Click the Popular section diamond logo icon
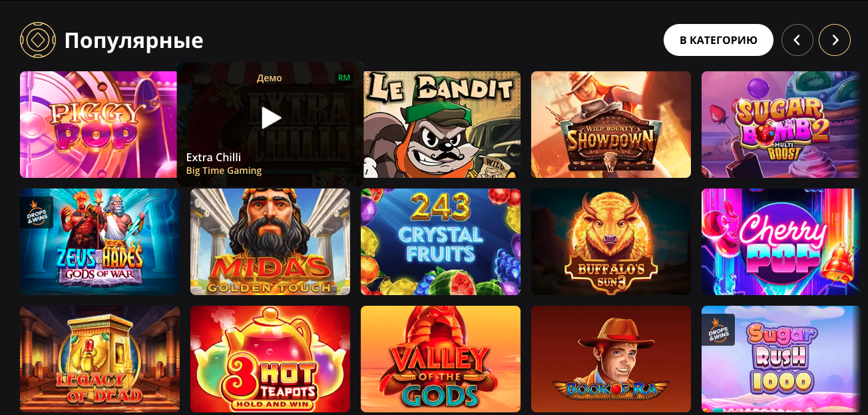The width and height of the screenshot is (868, 415). 38,40
